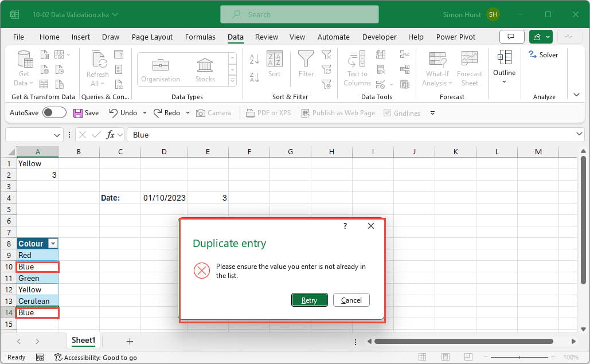
Task: Open the Sort dialog icon
Action: 275,63
